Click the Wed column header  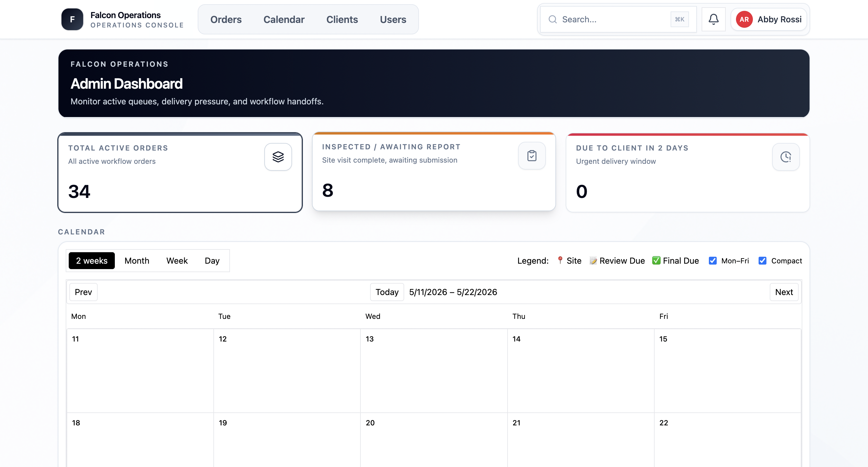tap(373, 316)
